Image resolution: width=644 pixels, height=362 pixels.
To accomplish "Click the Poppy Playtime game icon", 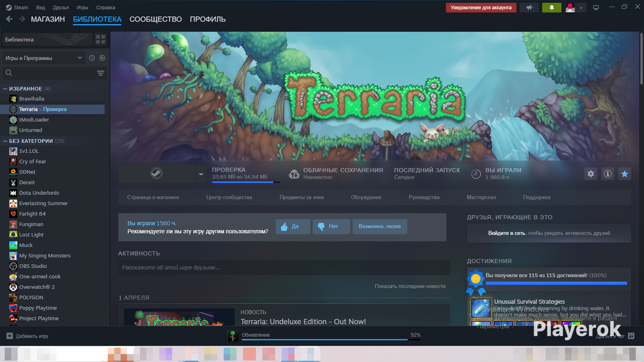I will 13,308.
